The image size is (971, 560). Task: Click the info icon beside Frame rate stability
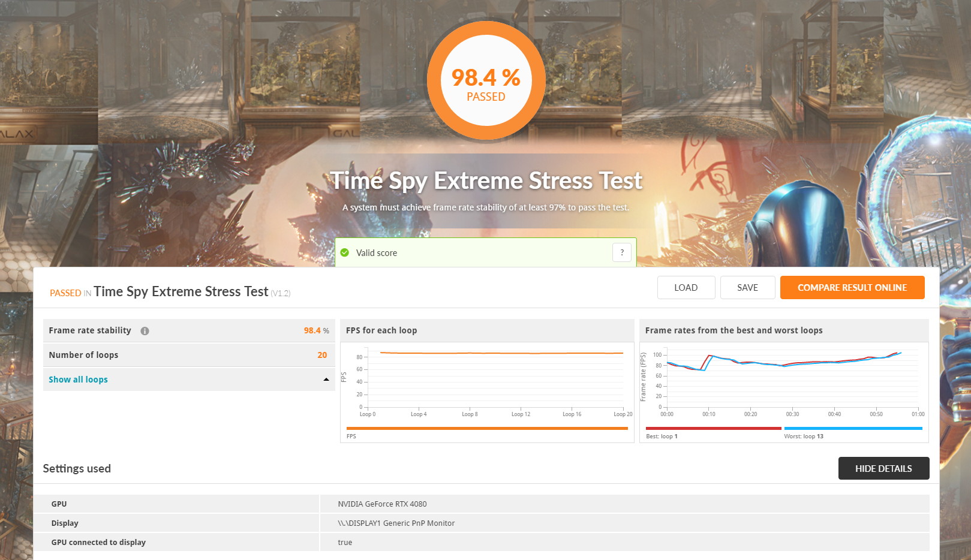tap(145, 331)
